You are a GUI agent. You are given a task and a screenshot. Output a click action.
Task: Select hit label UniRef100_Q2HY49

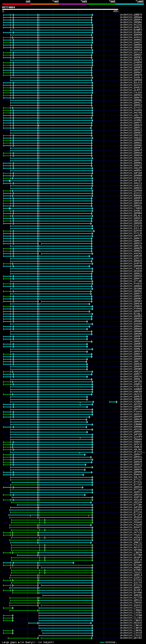pos(131,231)
